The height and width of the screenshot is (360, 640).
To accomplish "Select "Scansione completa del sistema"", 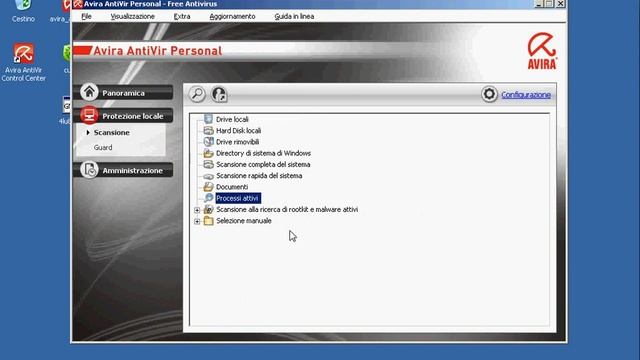I will pos(263,164).
